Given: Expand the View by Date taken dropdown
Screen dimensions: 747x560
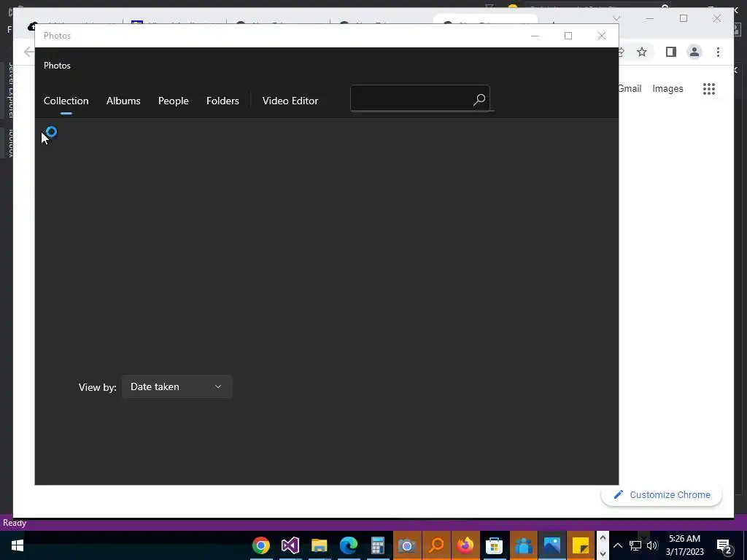Looking at the screenshot, I should (177, 386).
